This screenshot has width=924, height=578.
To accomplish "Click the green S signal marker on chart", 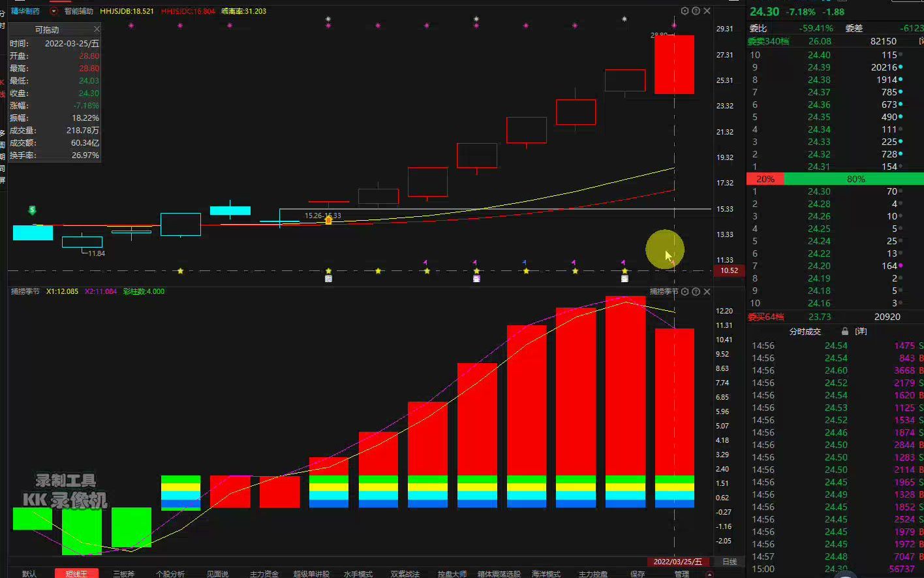I will tap(32, 210).
